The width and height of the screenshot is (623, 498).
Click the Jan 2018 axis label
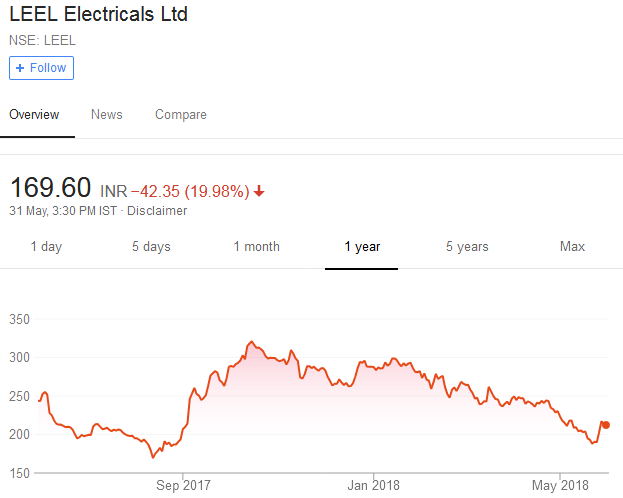[373, 486]
